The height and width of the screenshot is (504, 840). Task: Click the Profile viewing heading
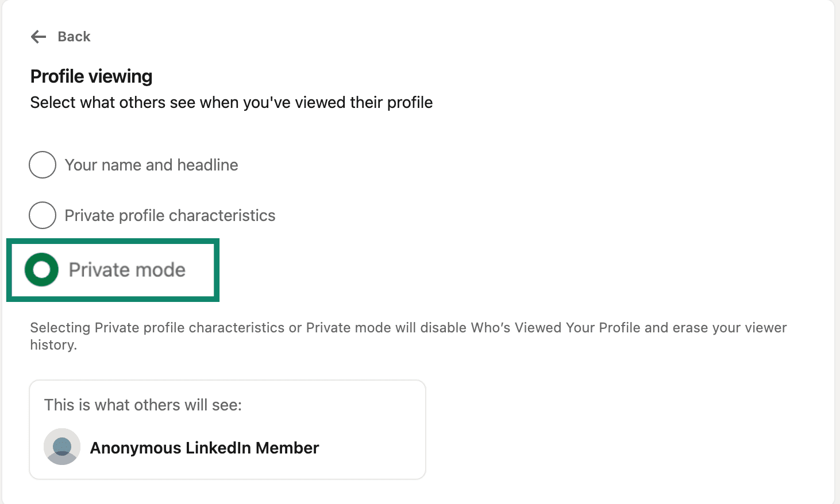pos(91,76)
